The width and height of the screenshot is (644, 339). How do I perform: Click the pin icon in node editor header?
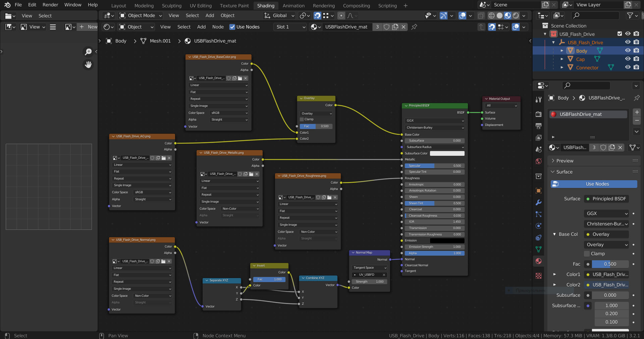[x=414, y=27]
